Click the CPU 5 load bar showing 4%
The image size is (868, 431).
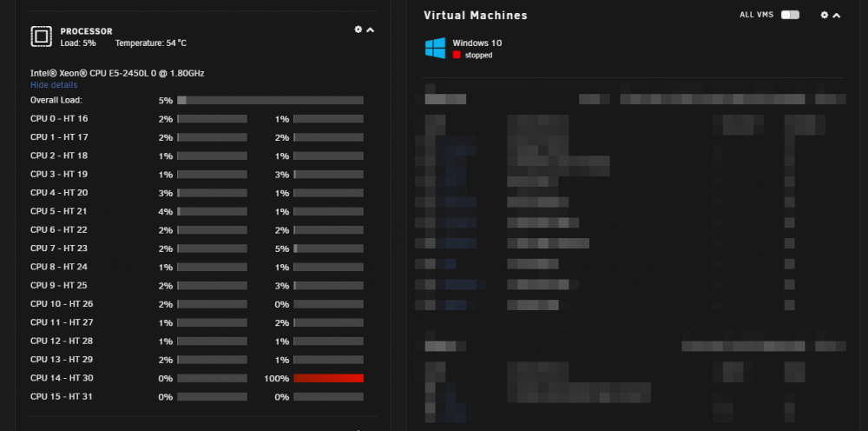click(212, 212)
